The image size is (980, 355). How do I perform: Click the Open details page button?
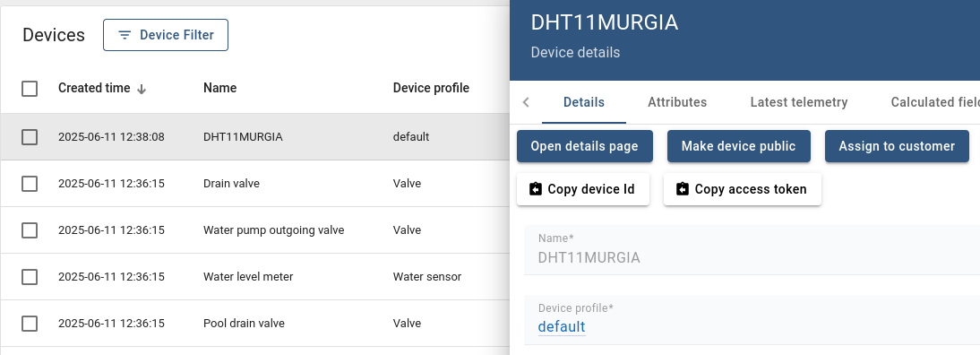584,146
